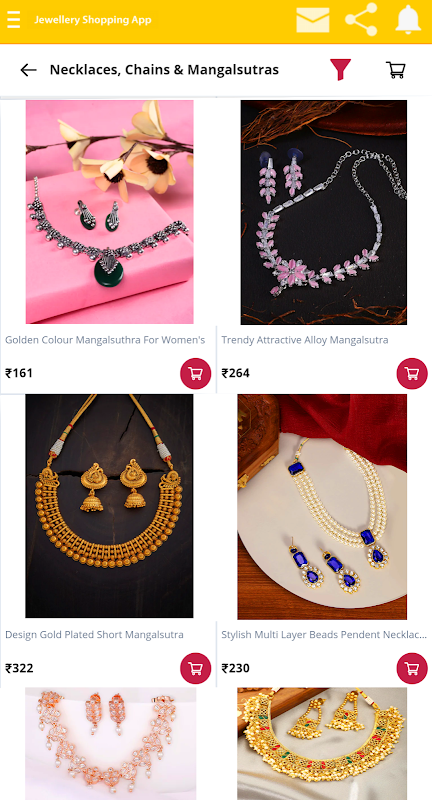Image resolution: width=432 pixels, height=800 pixels.
Task: View the green pendant necklace photo on pink
Action: pos(110,212)
